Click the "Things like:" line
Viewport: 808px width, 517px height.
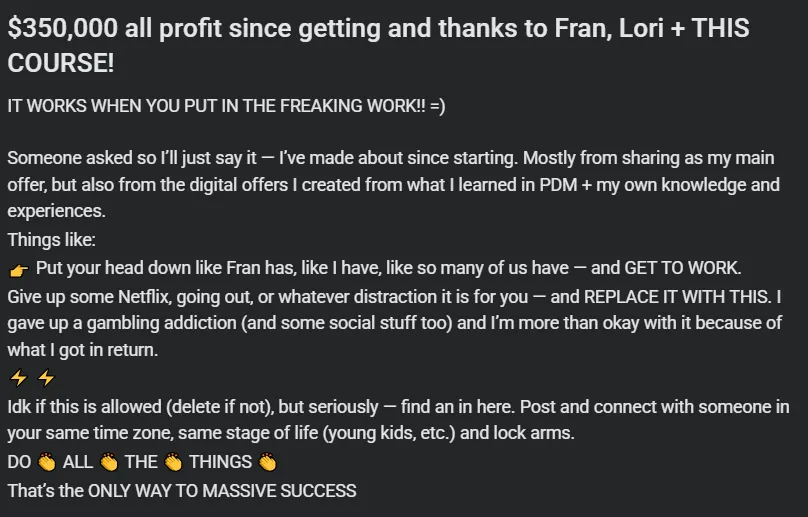pos(51,240)
